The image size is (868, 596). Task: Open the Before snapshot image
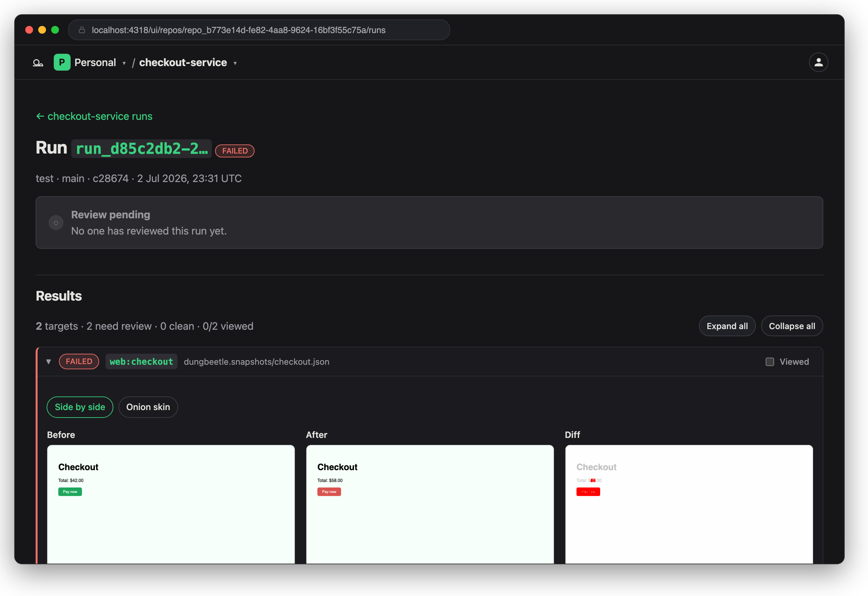171,504
